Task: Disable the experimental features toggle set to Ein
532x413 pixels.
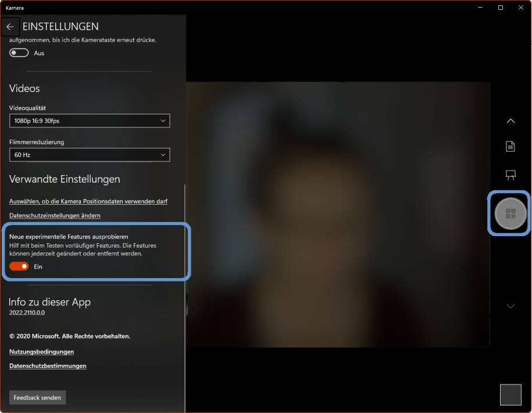Action: coord(19,266)
